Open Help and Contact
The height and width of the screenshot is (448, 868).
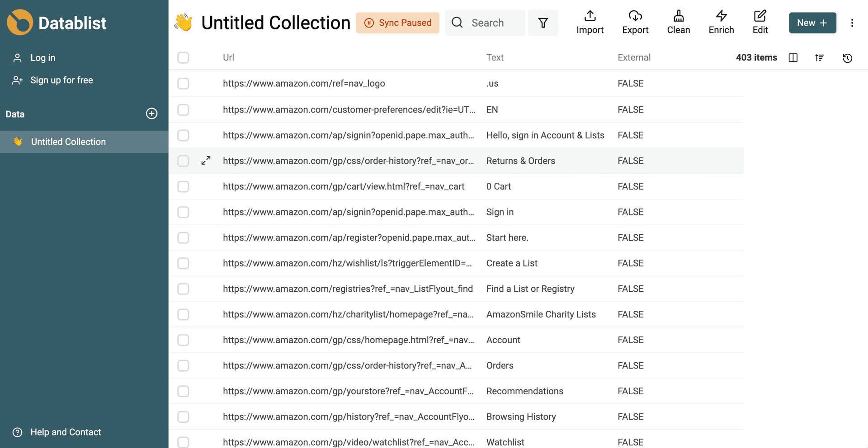click(66, 432)
